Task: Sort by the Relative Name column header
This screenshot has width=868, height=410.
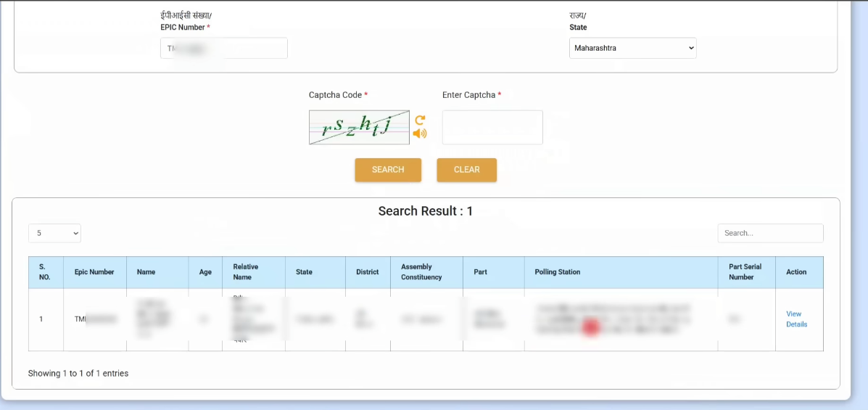Action: coord(246,272)
